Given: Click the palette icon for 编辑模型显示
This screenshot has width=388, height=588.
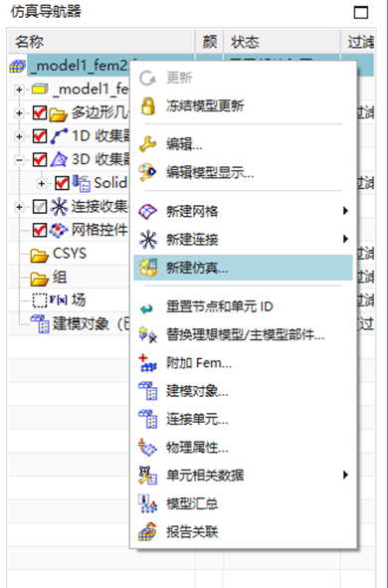Looking at the screenshot, I should click(147, 172).
